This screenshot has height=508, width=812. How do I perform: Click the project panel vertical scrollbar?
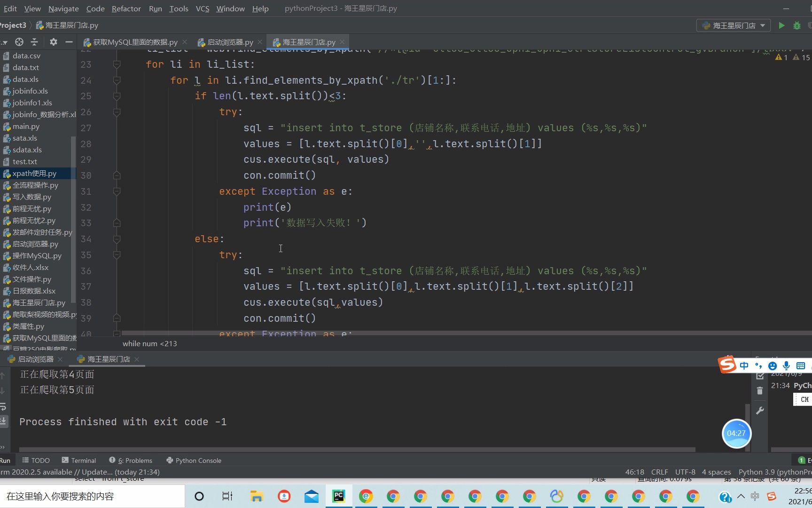coord(73,220)
